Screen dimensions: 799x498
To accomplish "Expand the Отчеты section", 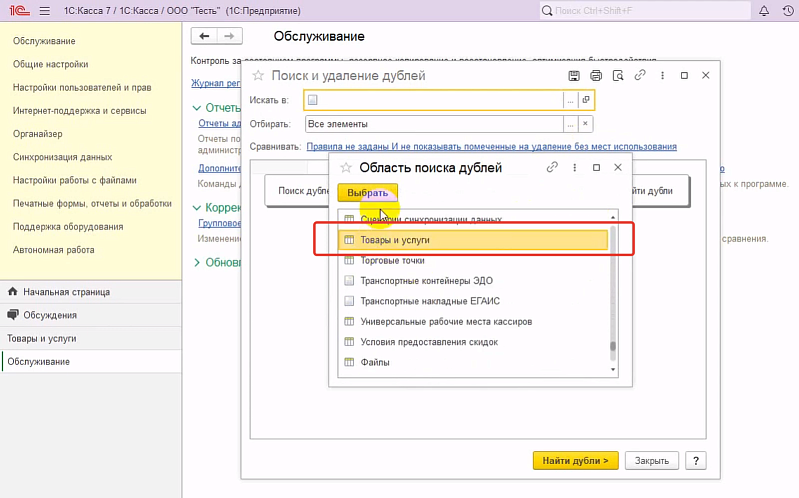I will point(197,107).
